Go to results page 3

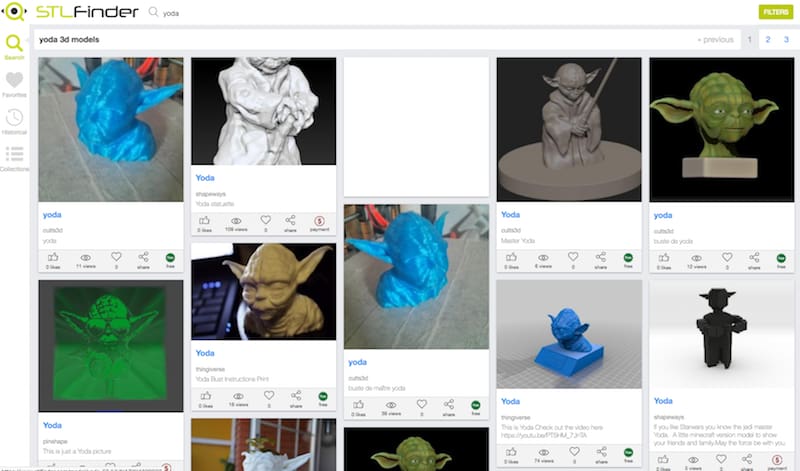(786, 39)
